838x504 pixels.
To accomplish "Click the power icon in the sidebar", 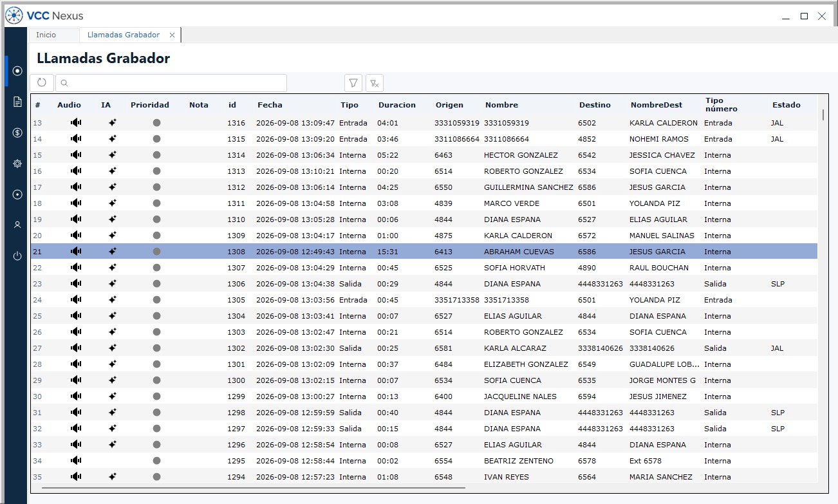I will click(x=17, y=256).
